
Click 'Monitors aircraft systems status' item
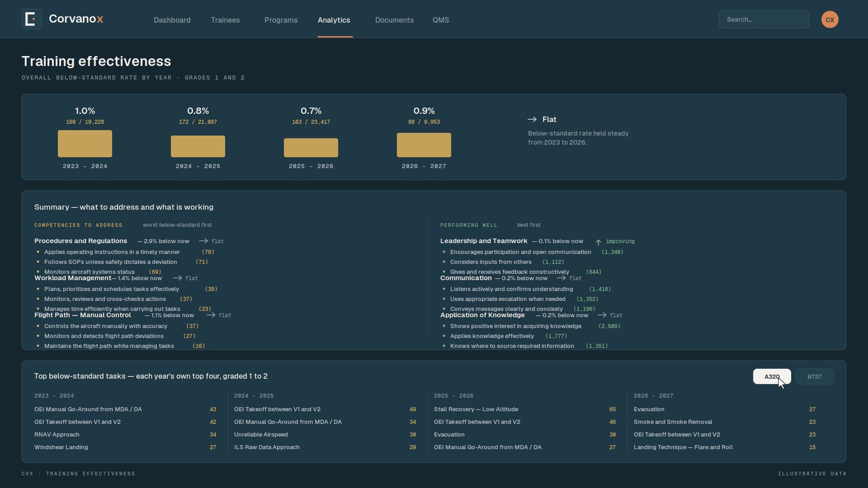pyautogui.click(x=90, y=271)
